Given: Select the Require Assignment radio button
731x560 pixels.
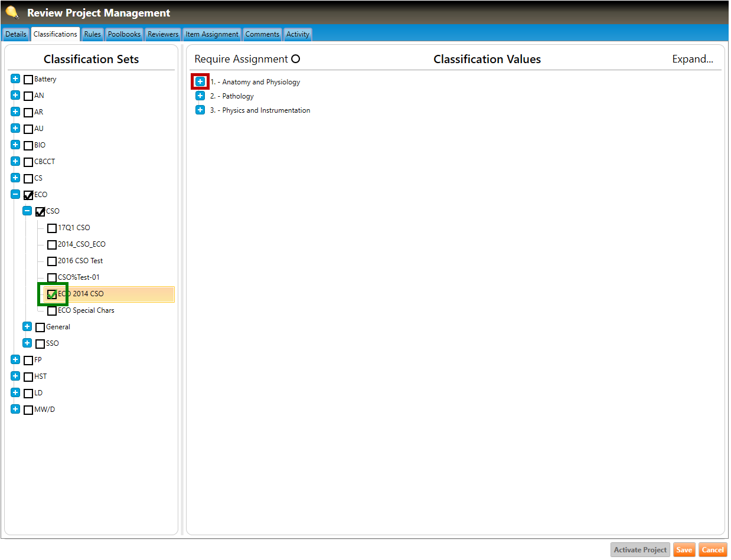Looking at the screenshot, I should pyautogui.click(x=296, y=59).
